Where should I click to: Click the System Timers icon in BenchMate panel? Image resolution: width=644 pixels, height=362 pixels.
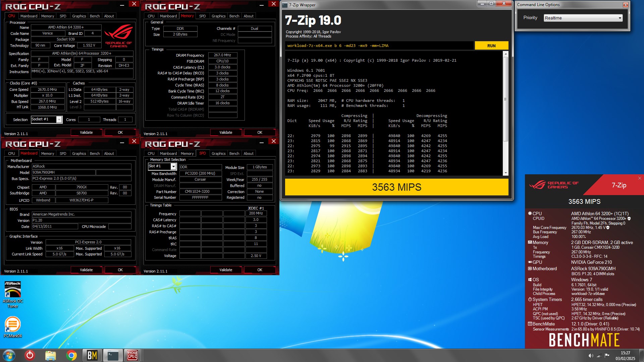(x=530, y=299)
